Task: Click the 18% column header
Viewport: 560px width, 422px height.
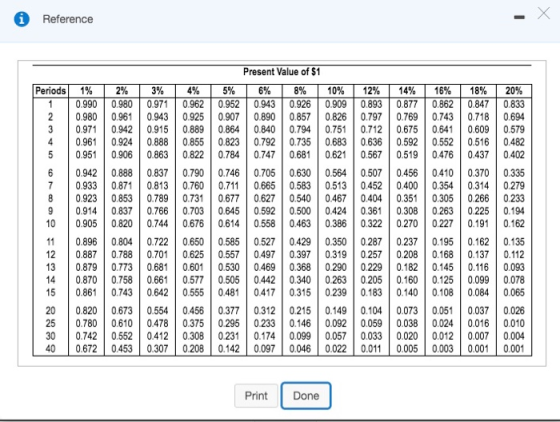Action: [x=479, y=91]
